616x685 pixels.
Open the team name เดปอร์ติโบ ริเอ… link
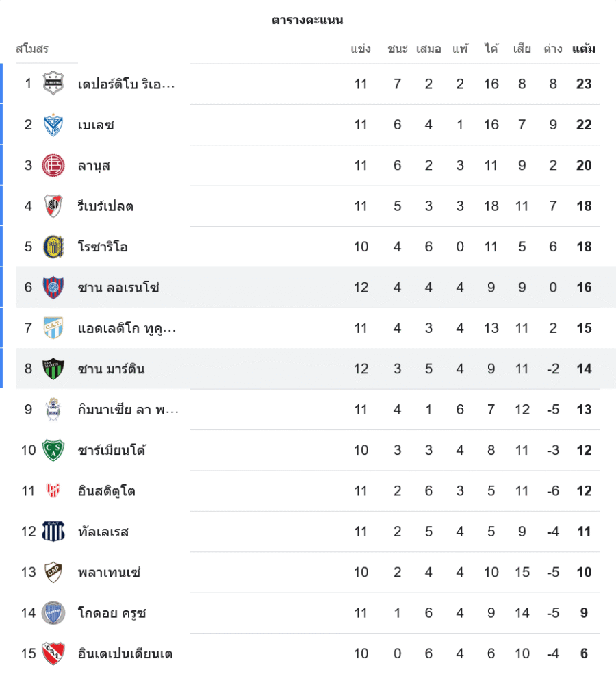click(127, 84)
